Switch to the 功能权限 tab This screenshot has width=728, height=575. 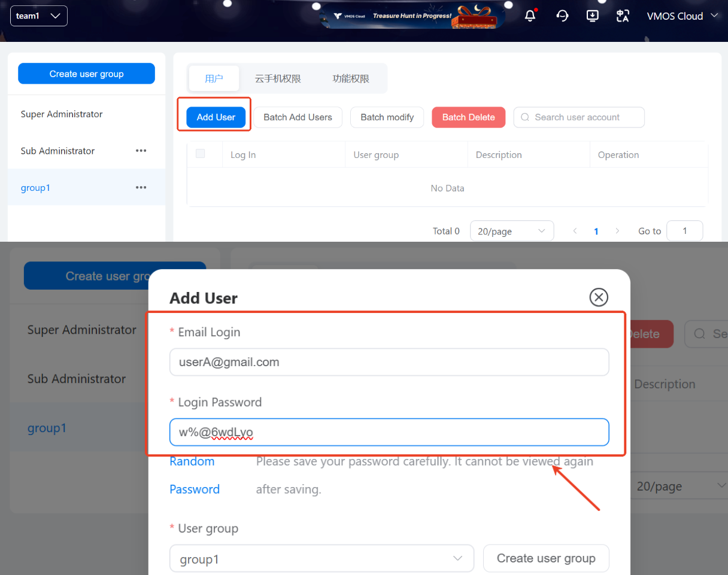tap(351, 78)
